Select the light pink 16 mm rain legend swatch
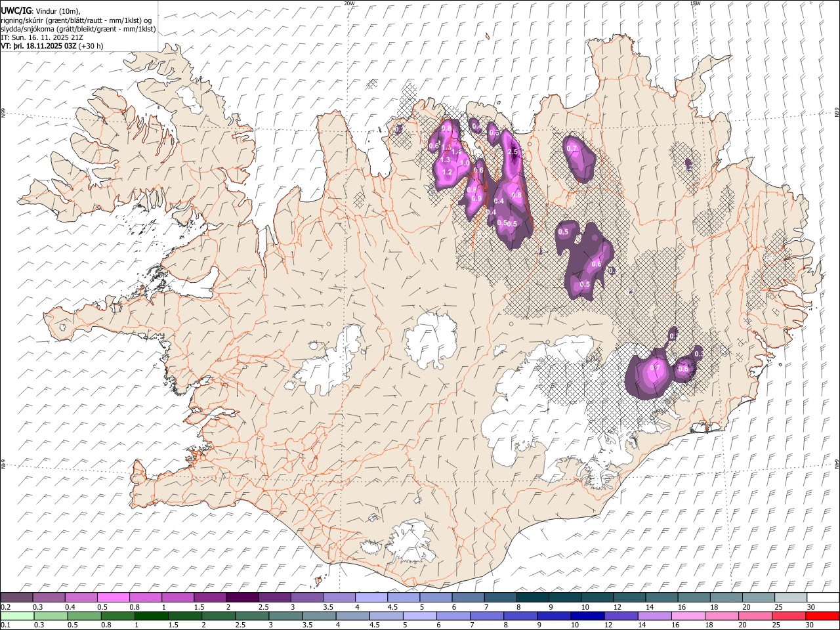840x630 pixels. 688,616
